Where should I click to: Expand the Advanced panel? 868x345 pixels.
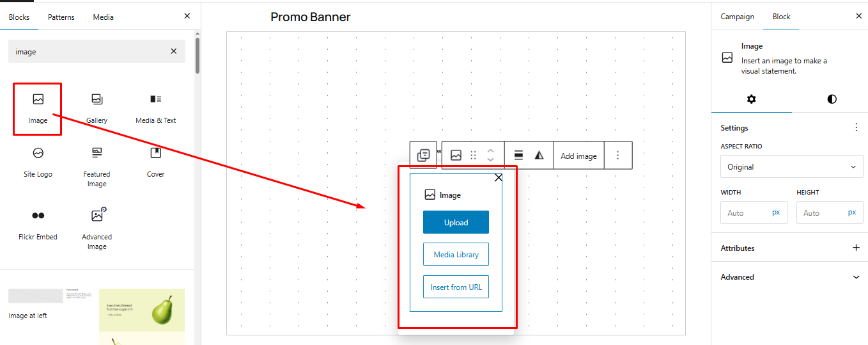791,277
